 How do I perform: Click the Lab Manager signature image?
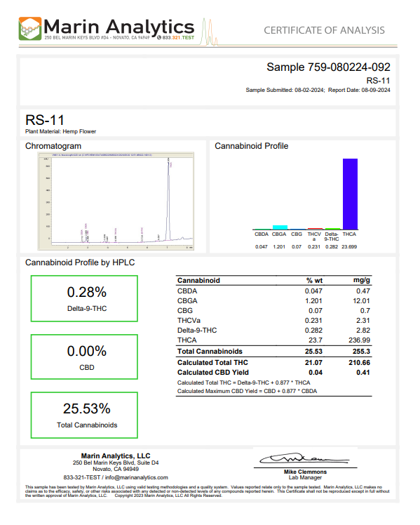click(x=304, y=458)
